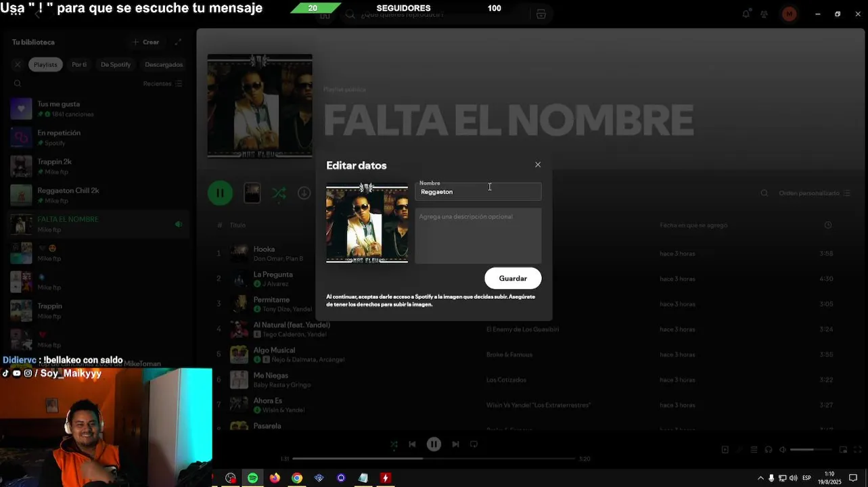
Task: Play the track Permítame
Action: (271, 300)
